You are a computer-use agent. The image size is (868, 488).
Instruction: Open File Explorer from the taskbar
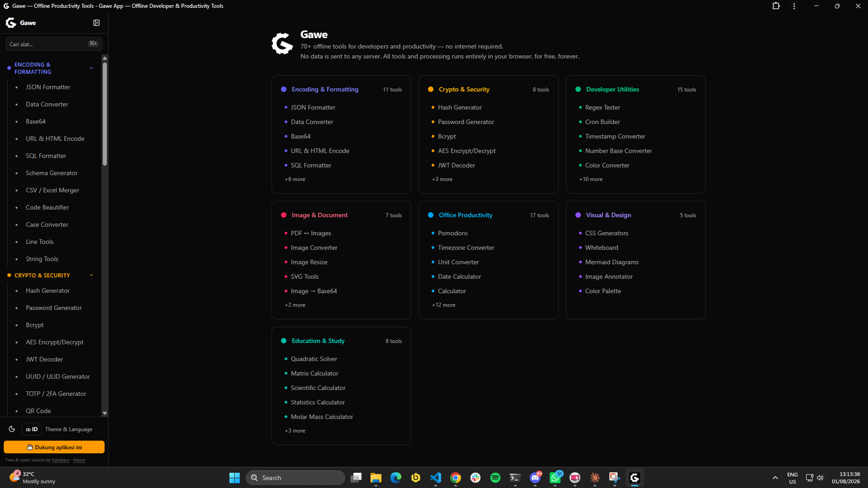click(x=376, y=478)
